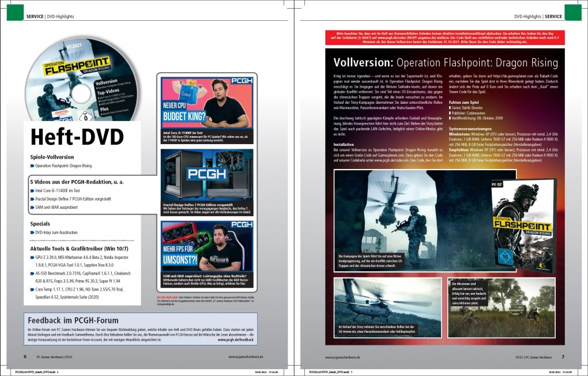Click the DVD-Highlights | SERVICE header on page 7

pos(538,17)
